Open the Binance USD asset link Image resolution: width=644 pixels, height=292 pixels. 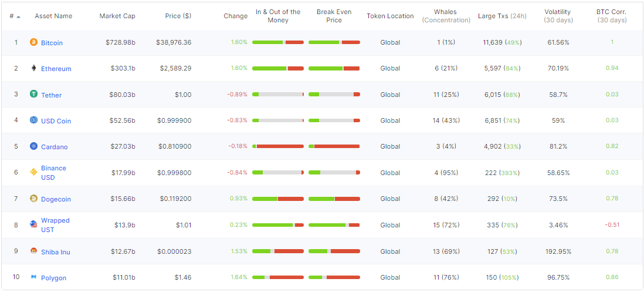point(53,173)
